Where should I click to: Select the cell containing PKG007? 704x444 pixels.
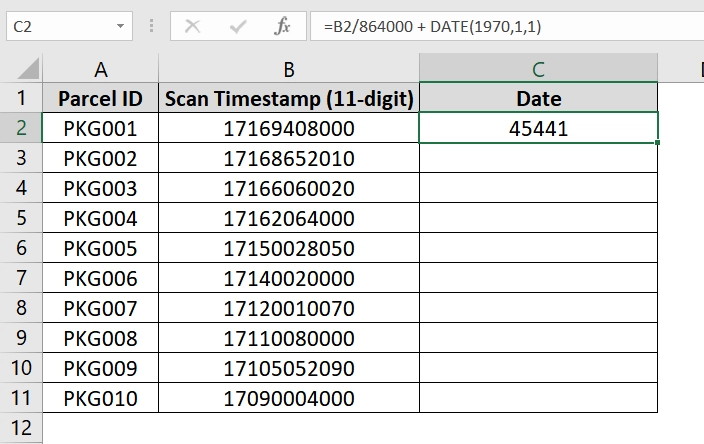click(x=101, y=308)
